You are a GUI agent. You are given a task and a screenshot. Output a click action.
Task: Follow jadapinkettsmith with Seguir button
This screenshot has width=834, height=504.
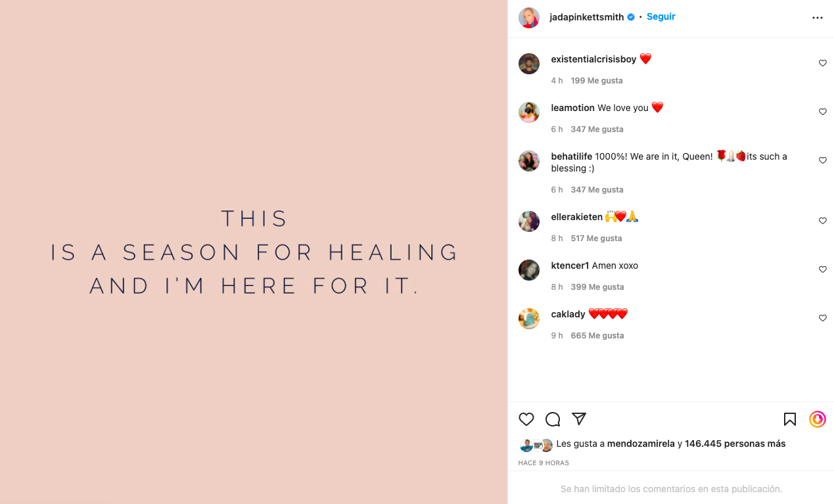(660, 16)
